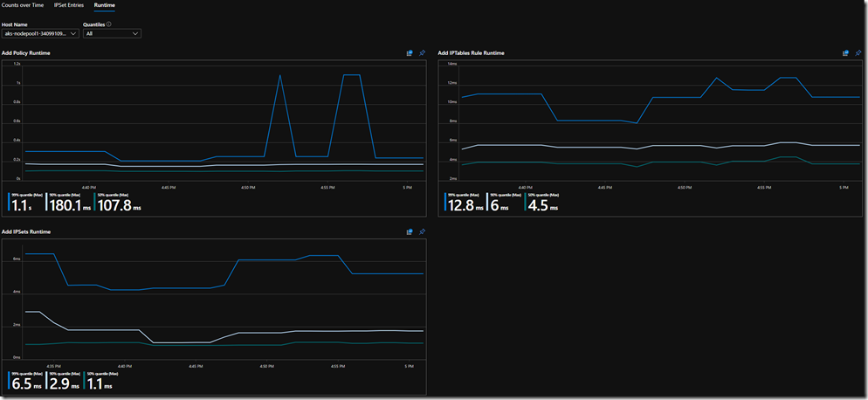Screen dimensions: 868x400
Task: Click the 107.8 ms 50% quantile legend
Action: (117, 203)
